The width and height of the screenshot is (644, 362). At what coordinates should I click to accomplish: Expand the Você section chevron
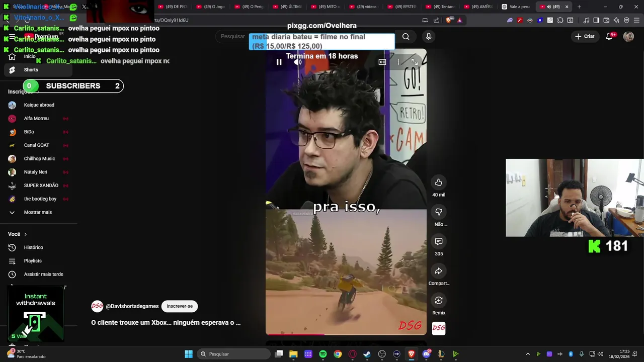pyautogui.click(x=25, y=234)
